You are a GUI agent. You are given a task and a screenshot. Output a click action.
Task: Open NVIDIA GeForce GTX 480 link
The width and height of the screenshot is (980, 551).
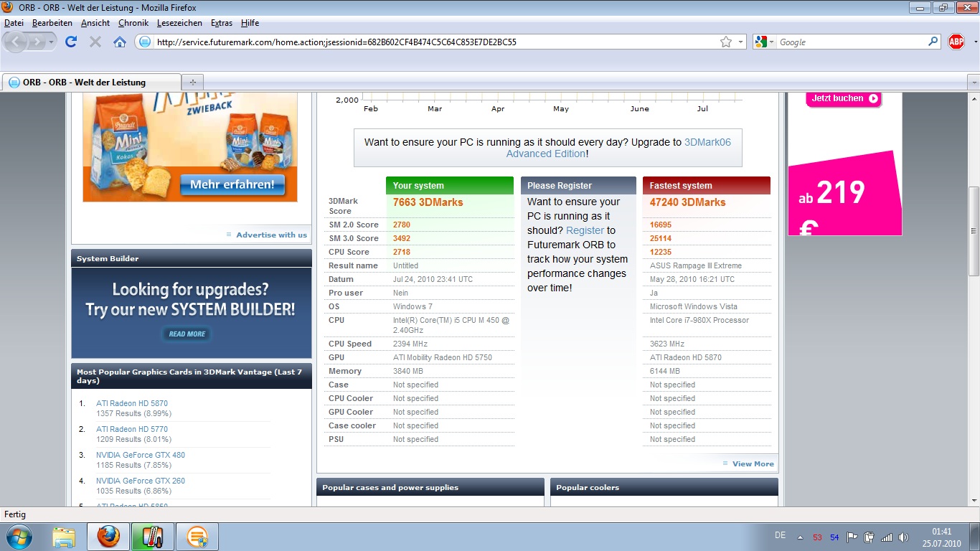point(141,455)
